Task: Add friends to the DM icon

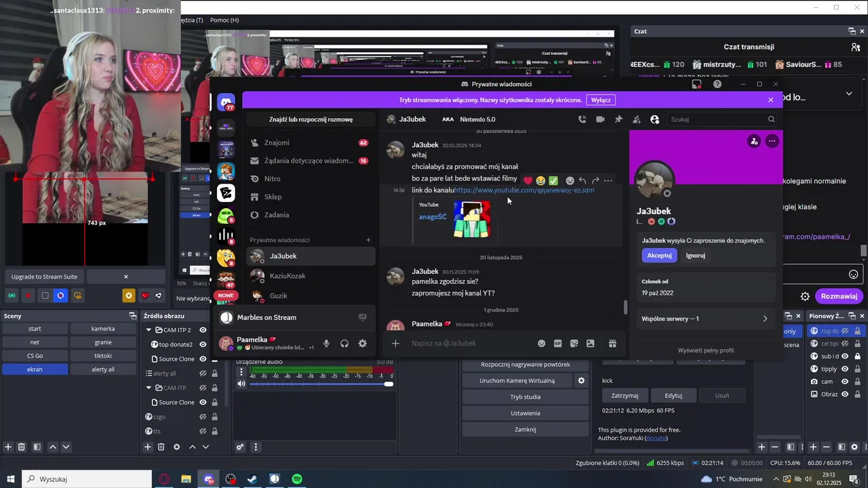Action: 637,119
